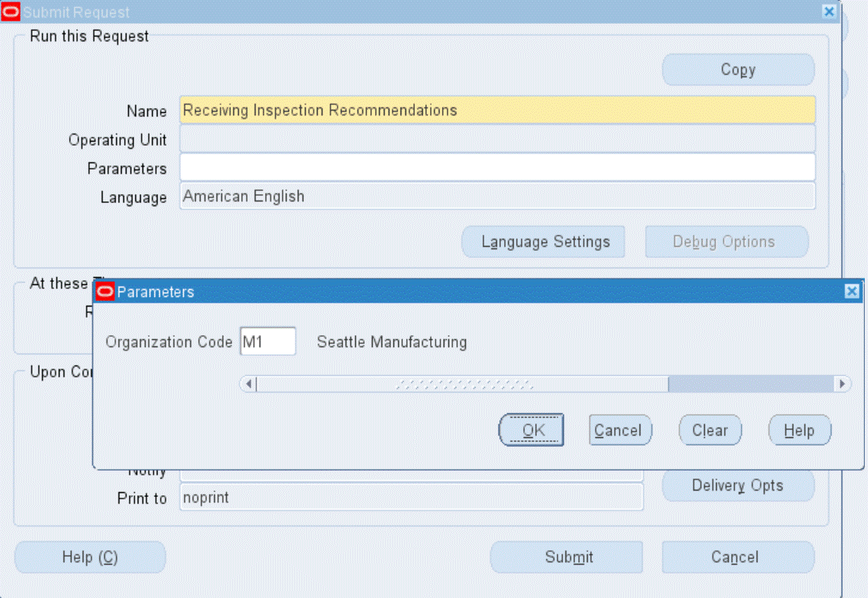Click the Submit button
Image resolution: width=868 pixels, height=598 pixels.
(x=566, y=557)
